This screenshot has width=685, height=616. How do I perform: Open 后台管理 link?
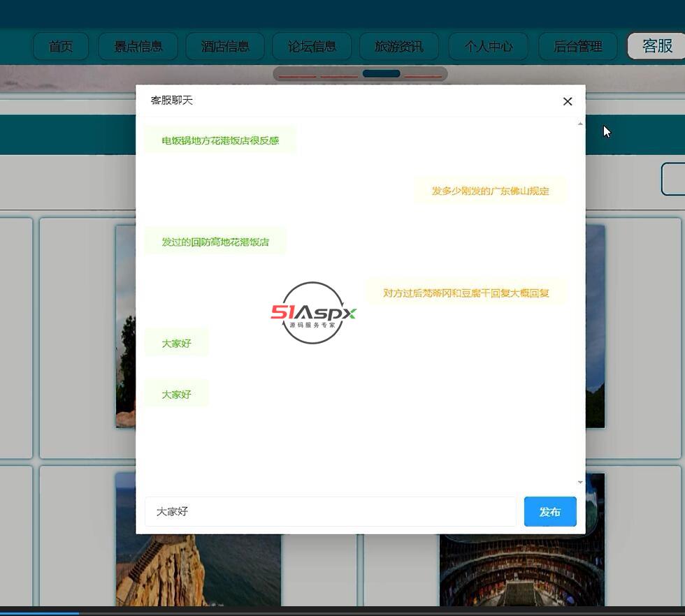click(577, 46)
